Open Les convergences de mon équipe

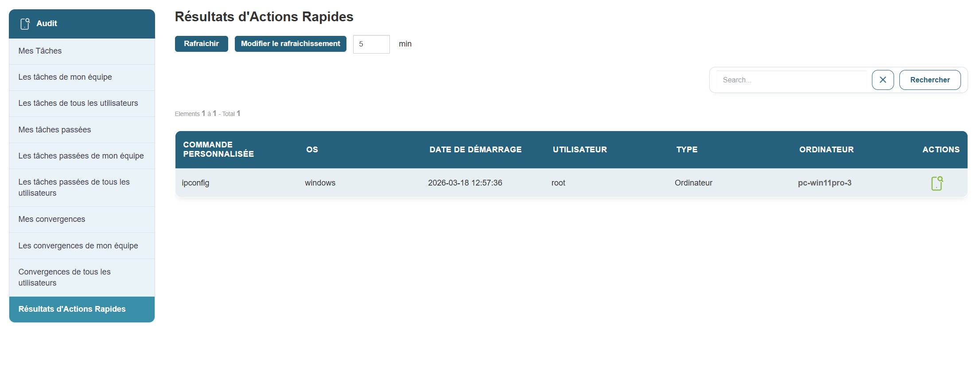(x=78, y=246)
